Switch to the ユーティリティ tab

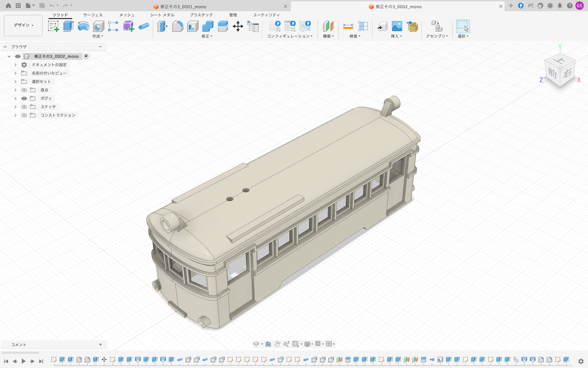tap(266, 15)
